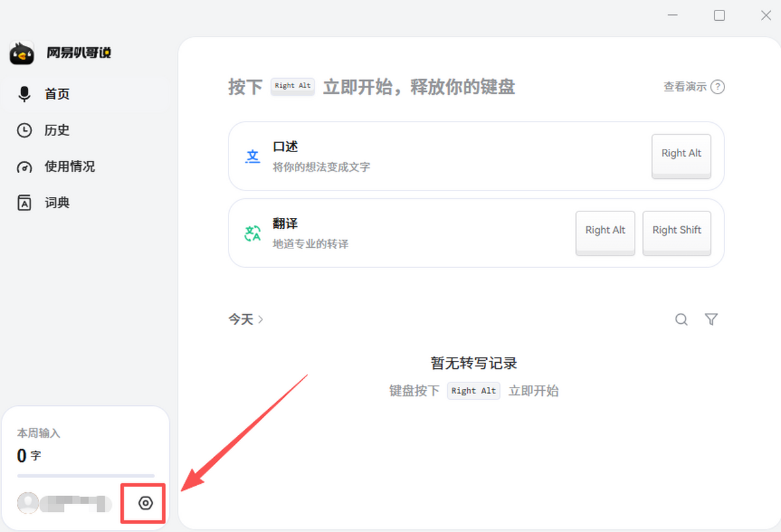Click the text "地道专业的转译"
Screen dimensions: 781x532
(x=310, y=244)
